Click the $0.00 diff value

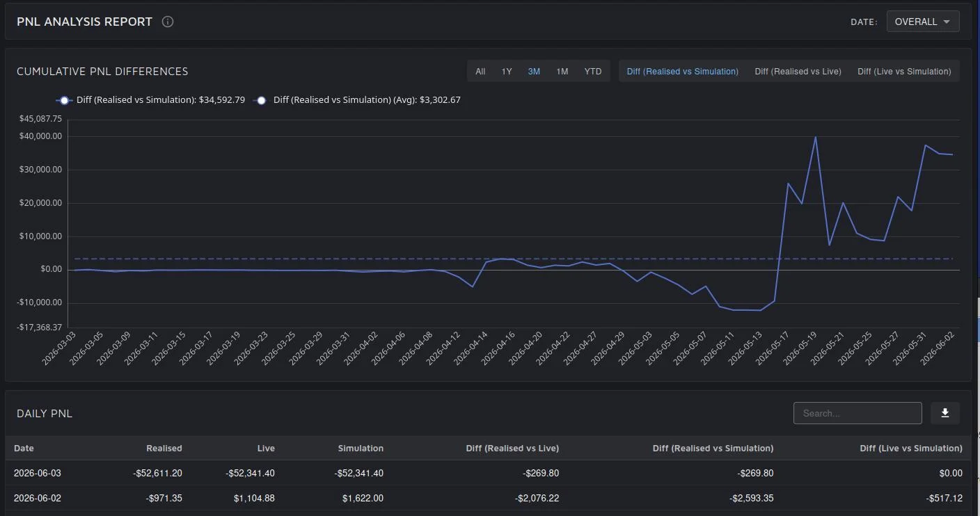coord(951,474)
